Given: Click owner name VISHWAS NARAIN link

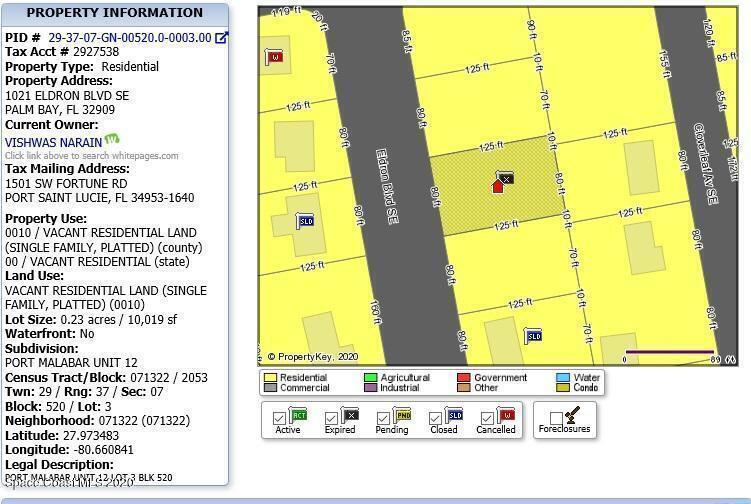Looking at the screenshot, I should pos(53,142).
